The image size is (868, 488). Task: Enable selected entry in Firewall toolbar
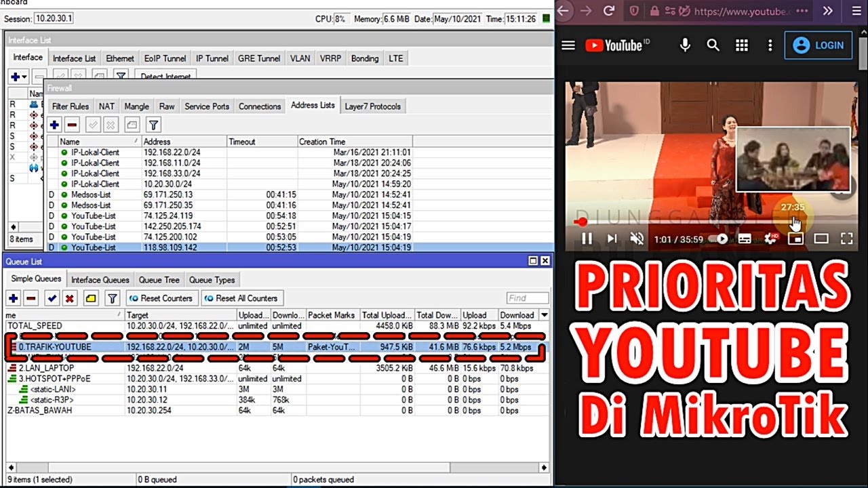click(x=93, y=125)
